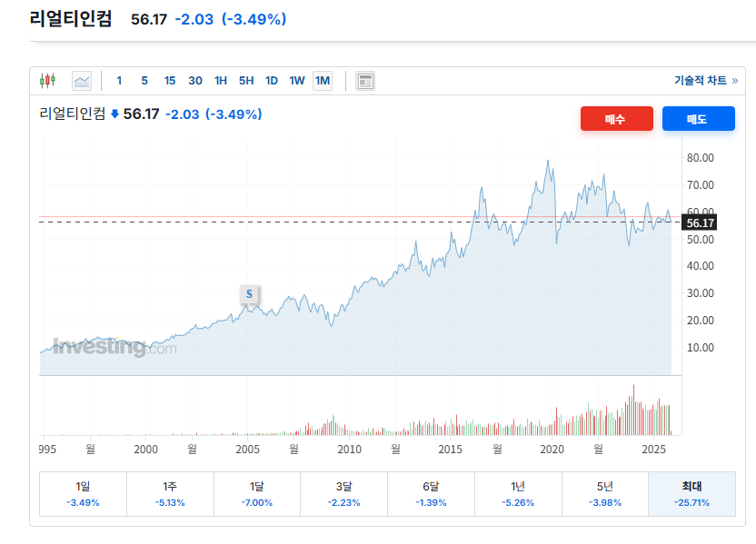Choose the 5H interval
The height and width of the screenshot is (544, 756).
point(246,81)
